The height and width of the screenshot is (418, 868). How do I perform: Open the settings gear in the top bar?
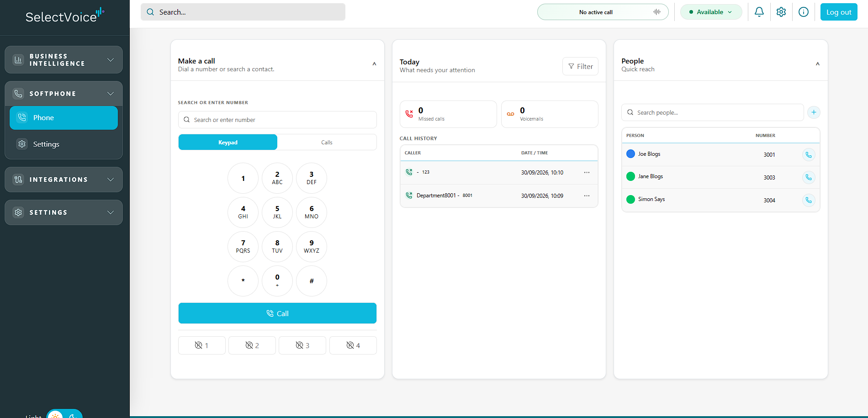coord(781,12)
